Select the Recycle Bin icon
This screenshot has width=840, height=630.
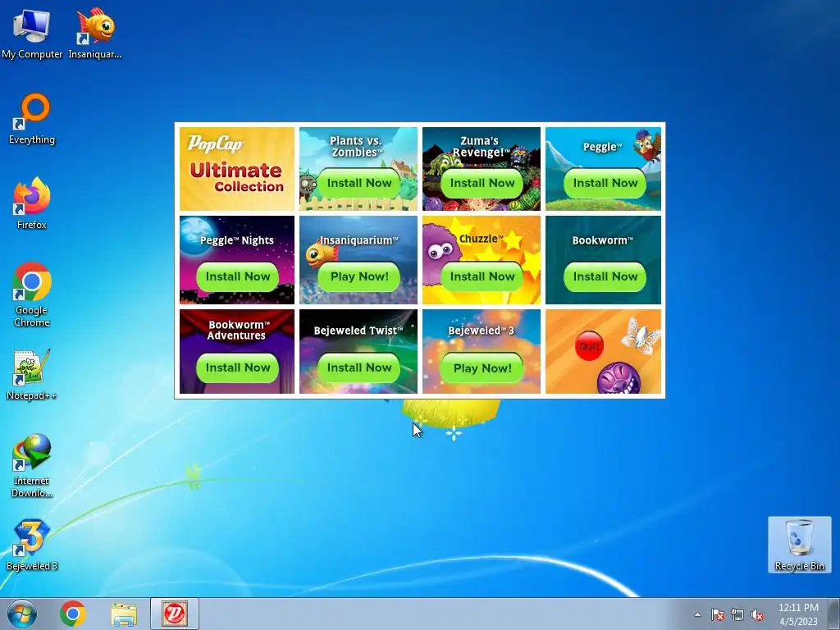[799, 545]
